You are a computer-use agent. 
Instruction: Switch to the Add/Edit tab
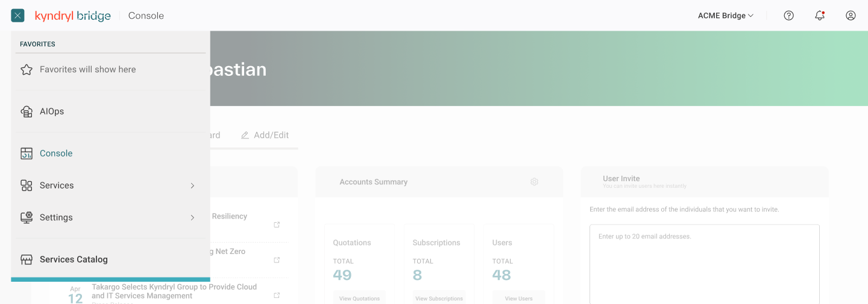tap(265, 135)
